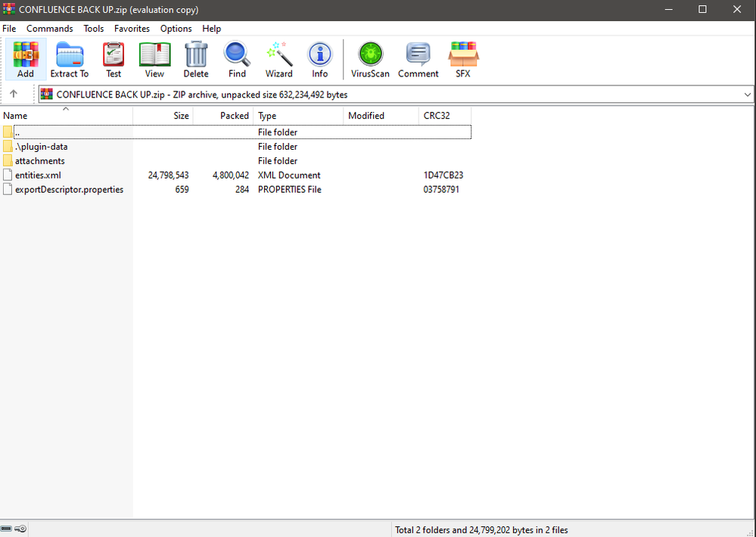
Task: Click the 4,800,042 packed value
Action: point(231,175)
